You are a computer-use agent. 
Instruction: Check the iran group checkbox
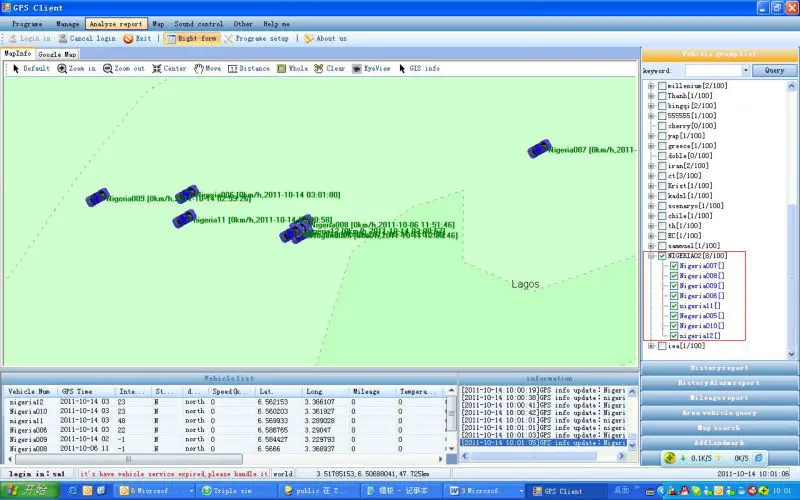click(662, 166)
